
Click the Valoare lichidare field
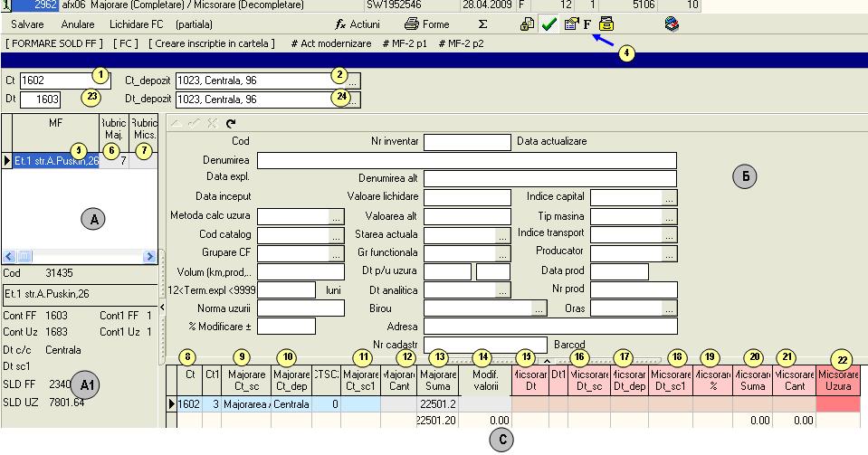(467, 197)
